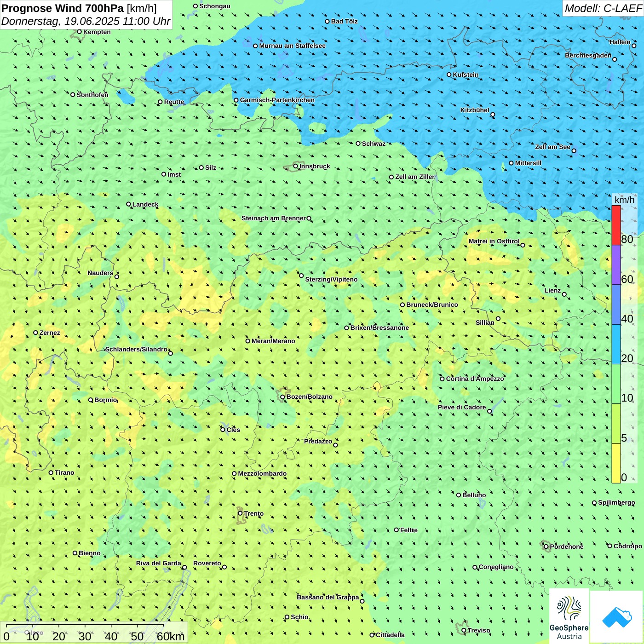The height and width of the screenshot is (644, 644).
Task: Click the Kufstein location marker
Action: (449, 75)
